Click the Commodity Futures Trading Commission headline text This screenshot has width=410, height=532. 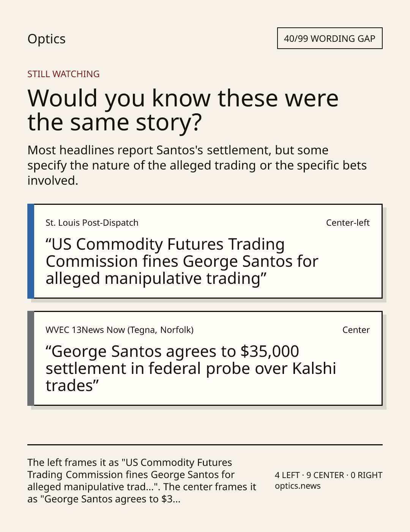click(182, 261)
